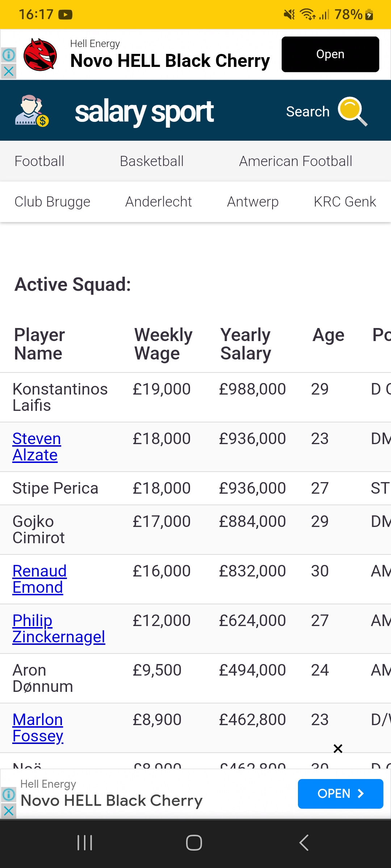Go to American Football section
This screenshot has height=868, width=391.
[x=295, y=161]
